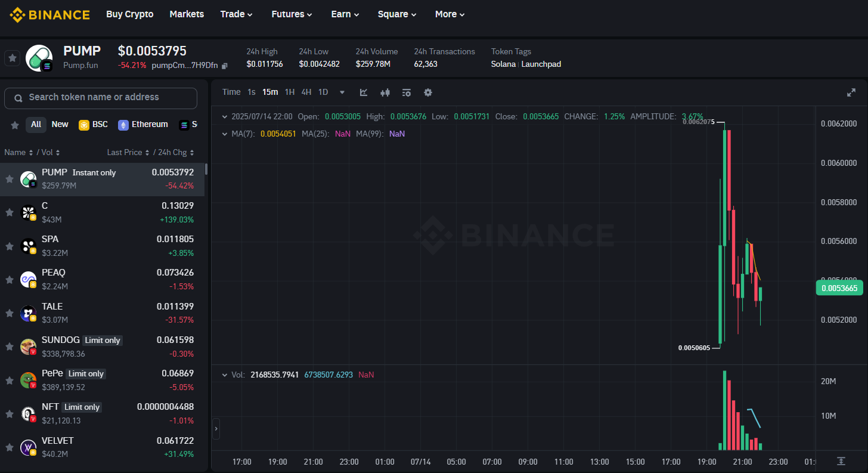Click the Solana token tag
The image size is (868, 473).
point(503,64)
